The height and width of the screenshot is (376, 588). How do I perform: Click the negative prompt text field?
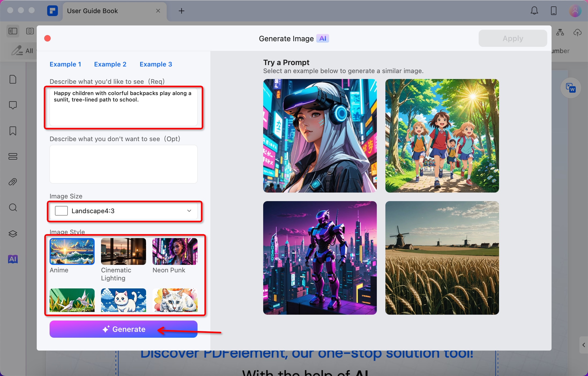click(x=124, y=164)
